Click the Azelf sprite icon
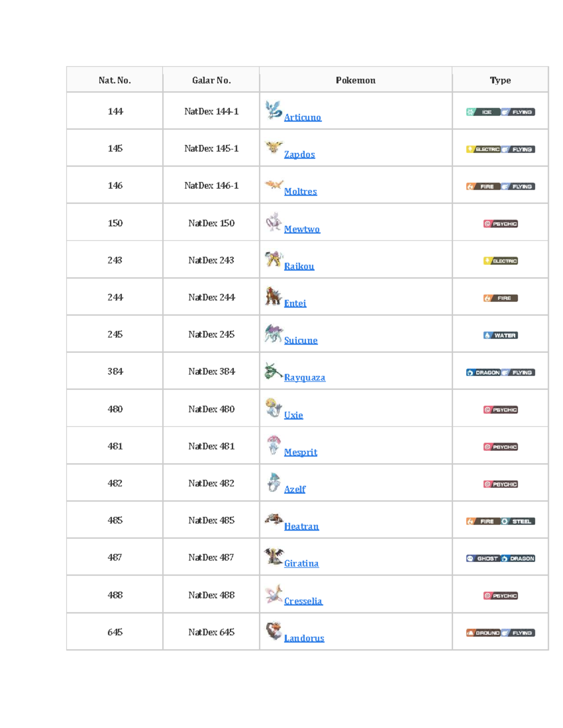Viewport: 563px width, 728px height. point(274,482)
